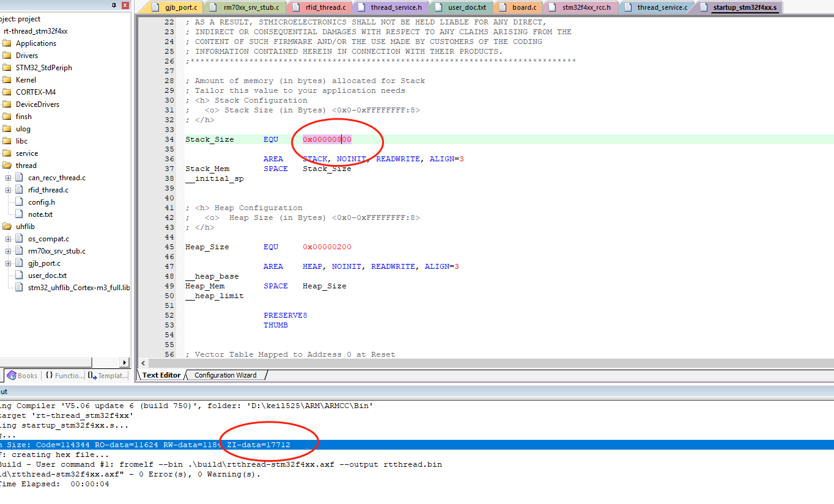
Task: Open the user_doc.txt editor tab
Action: [x=461, y=7]
